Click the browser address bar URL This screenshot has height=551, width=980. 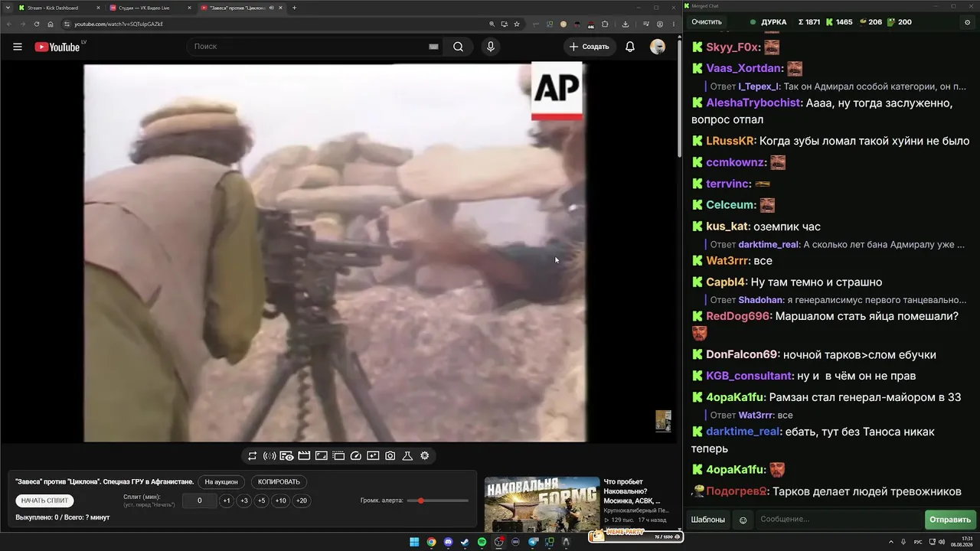(x=119, y=24)
